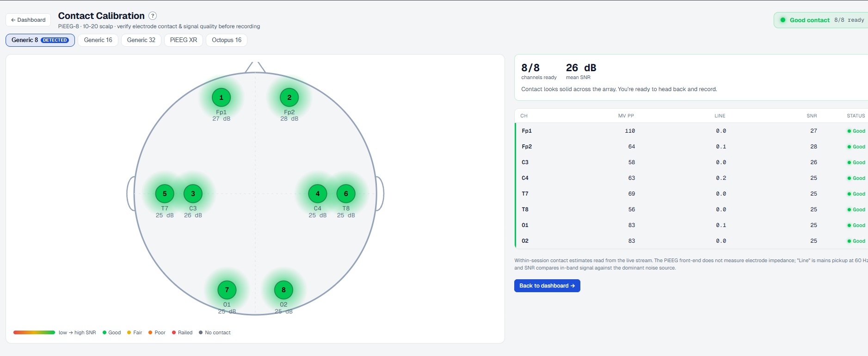868x356 pixels.
Task: Switch to the Generic 32 device tab
Action: tap(141, 40)
